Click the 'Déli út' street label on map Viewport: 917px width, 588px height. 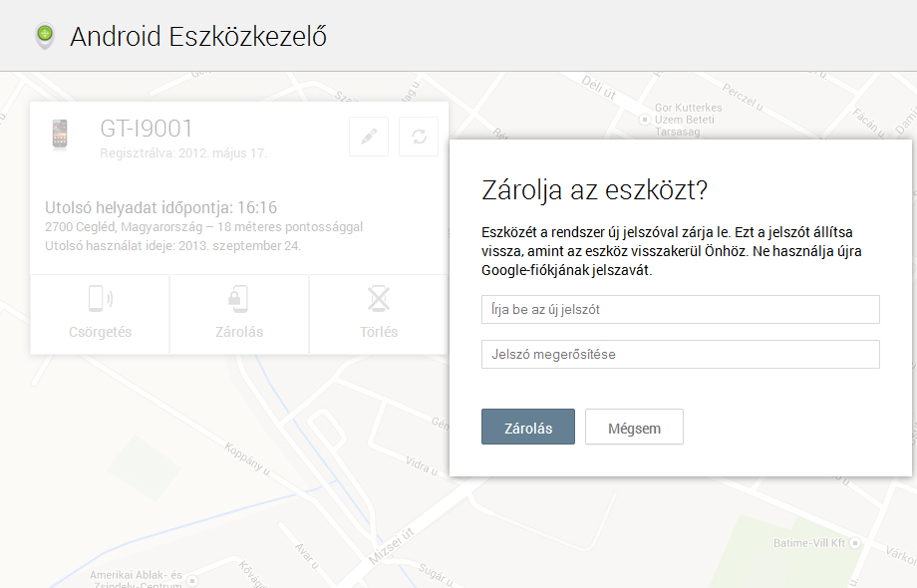pyautogui.click(x=598, y=87)
